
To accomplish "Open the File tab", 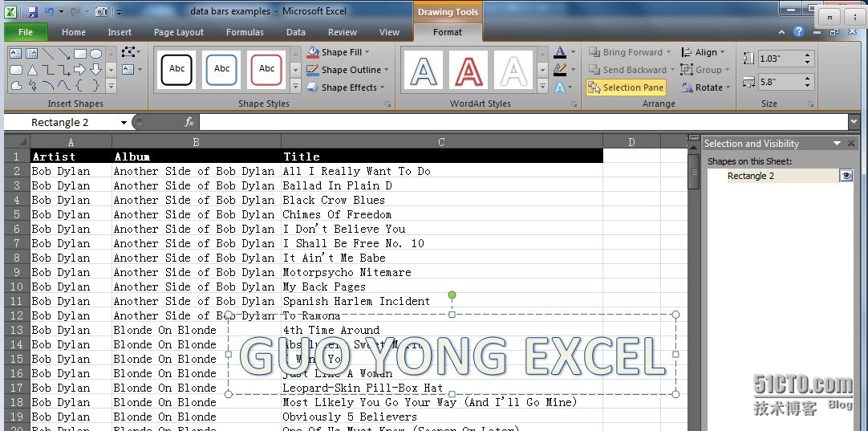I will (26, 32).
